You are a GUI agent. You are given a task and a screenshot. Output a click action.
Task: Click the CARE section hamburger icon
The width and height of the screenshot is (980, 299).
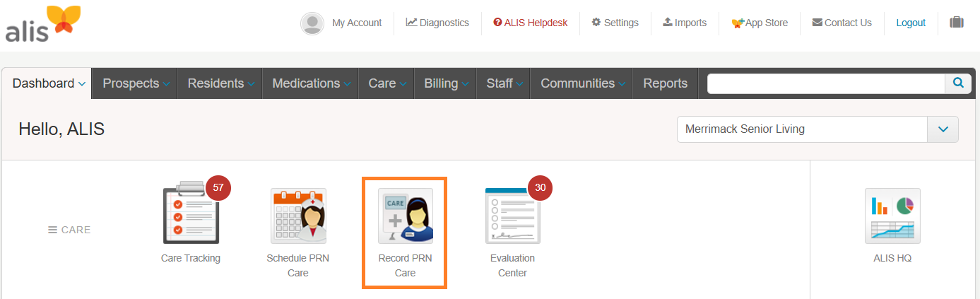point(52,230)
